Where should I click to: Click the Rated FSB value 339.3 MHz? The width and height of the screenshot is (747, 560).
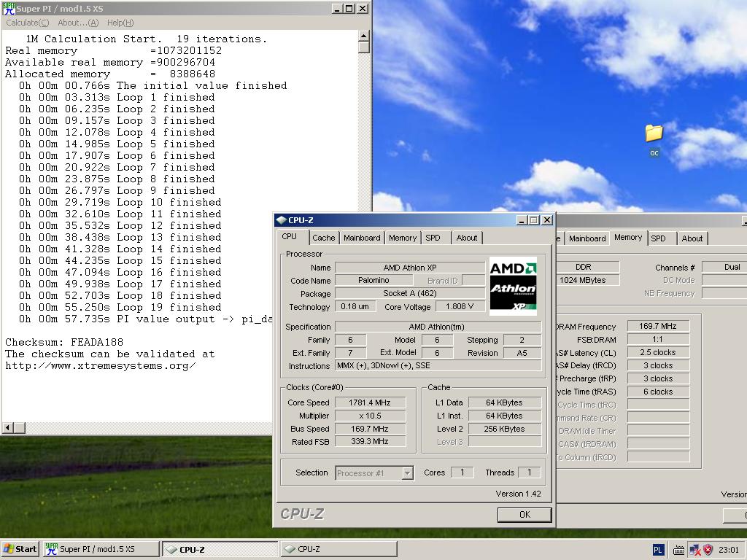[370, 441]
